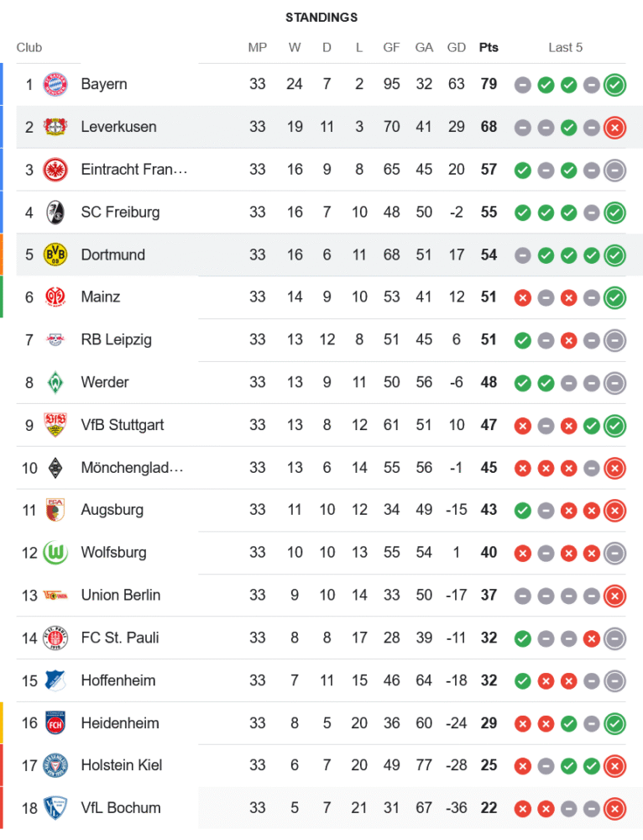This screenshot has width=643, height=840.
Task: Click the Last 5 column header
Action: point(566,48)
